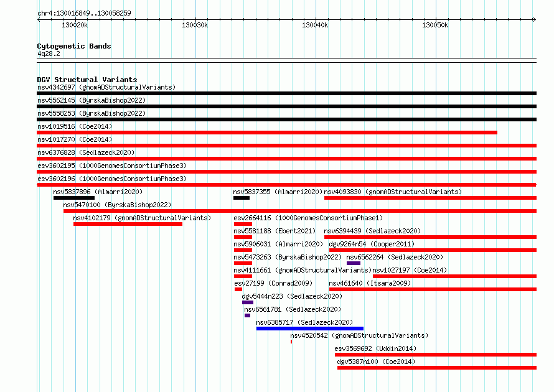
Task: Click the Cytogenetic Bands track title
Action: [74, 46]
